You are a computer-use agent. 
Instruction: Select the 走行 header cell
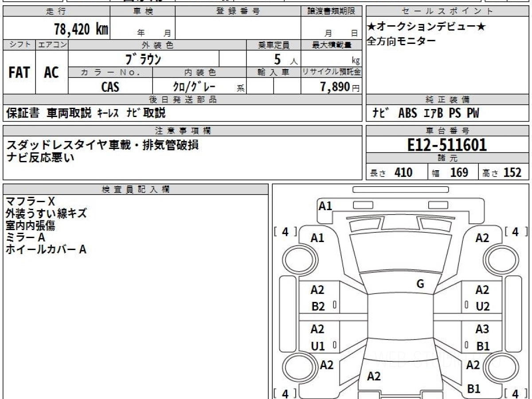[x=56, y=12]
